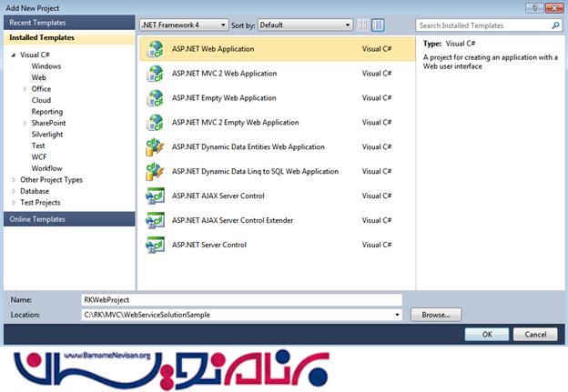This screenshot has width=568, height=392.
Task: Expand Other Project Types node
Action: click(14, 180)
